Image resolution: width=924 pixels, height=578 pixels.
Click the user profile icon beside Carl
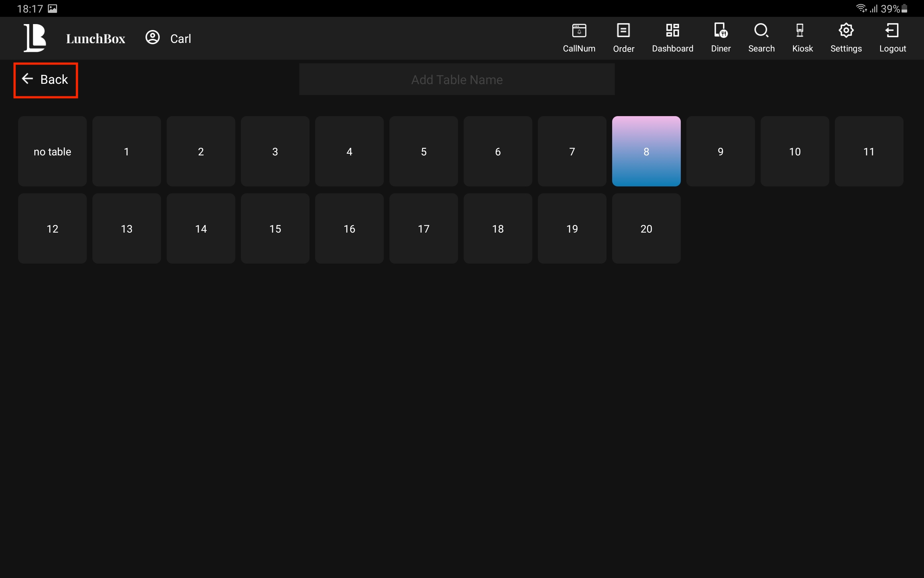152,38
